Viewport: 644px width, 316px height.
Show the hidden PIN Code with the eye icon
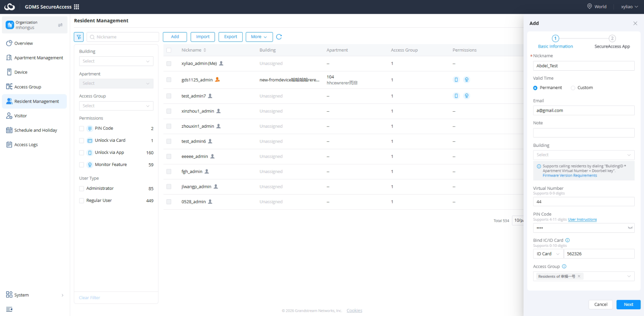pyautogui.click(x=630, y=228)
